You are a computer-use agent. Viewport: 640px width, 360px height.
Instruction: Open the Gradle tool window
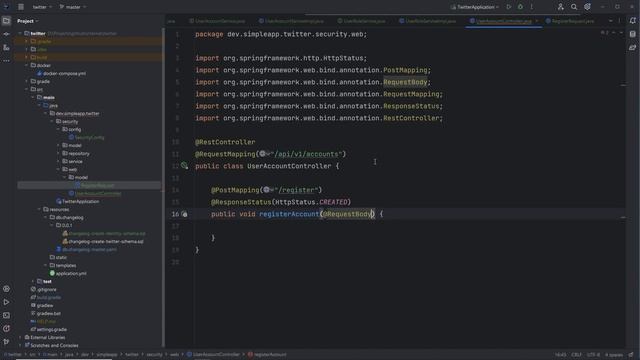(x=633, y=48)
